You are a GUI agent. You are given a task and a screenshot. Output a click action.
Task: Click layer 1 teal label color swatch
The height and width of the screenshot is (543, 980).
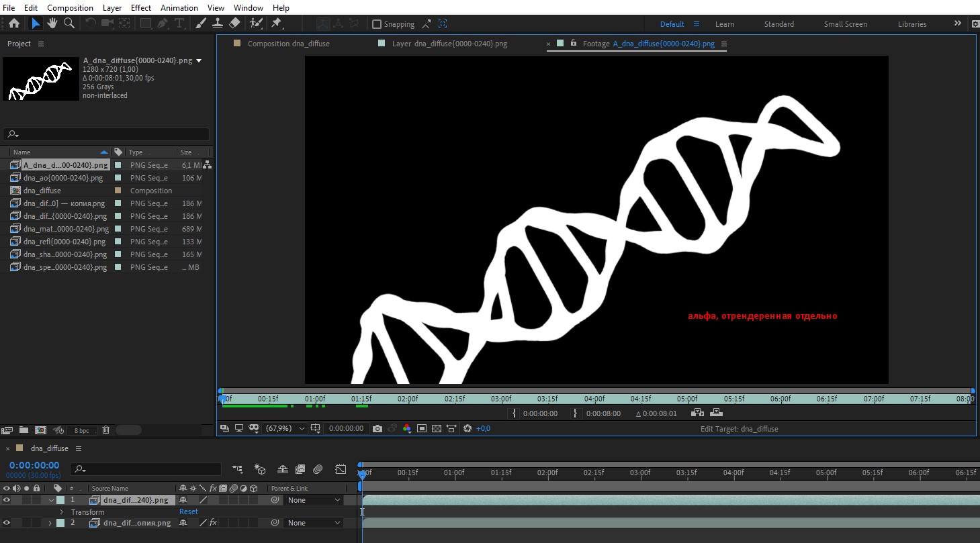tap(61, 500)
